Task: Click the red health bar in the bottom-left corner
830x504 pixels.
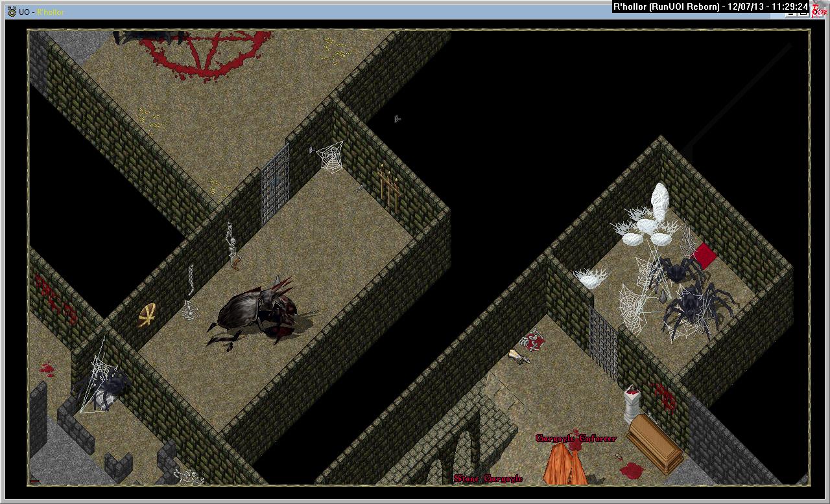Action: (x=34, y=481)
